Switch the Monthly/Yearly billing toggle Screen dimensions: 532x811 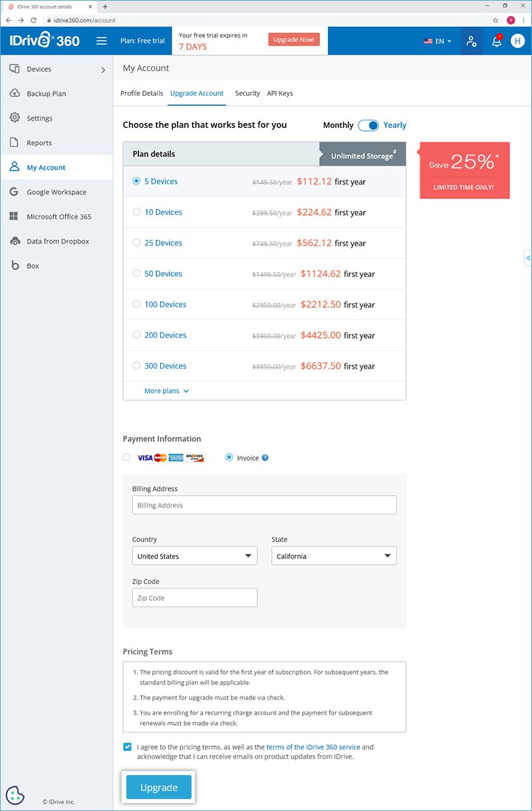point(368,125)
